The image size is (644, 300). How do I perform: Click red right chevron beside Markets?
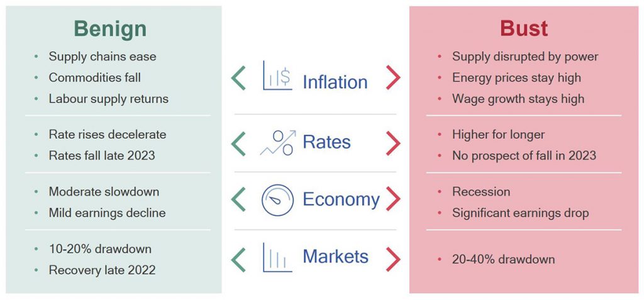tap(393, 259)
